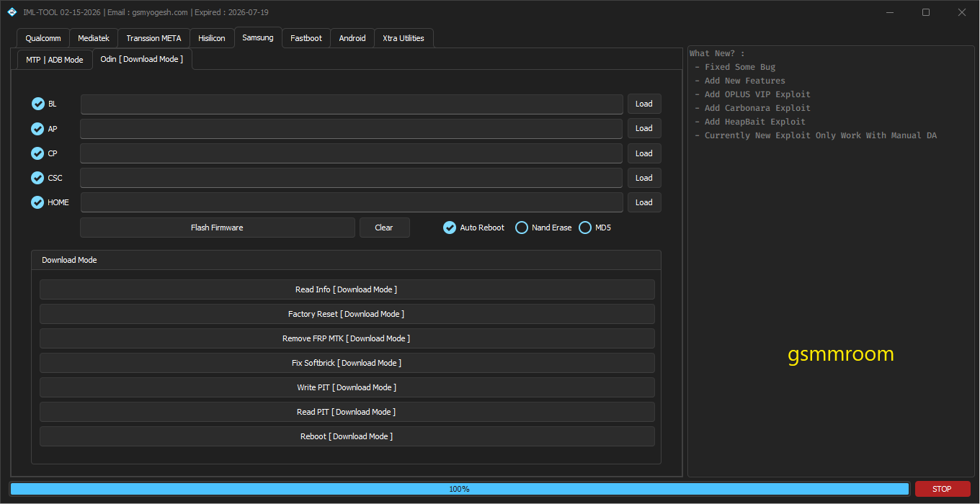Click the red STOP button

click(943, 489)
